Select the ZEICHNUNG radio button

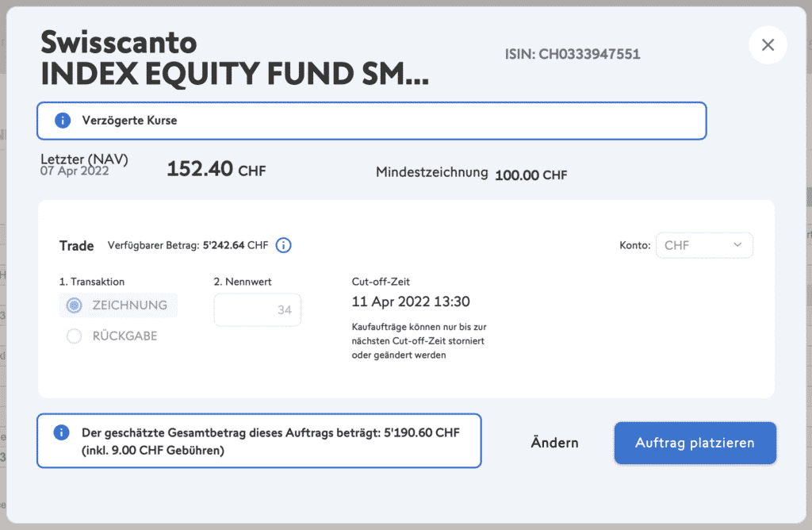coord(75,305)
